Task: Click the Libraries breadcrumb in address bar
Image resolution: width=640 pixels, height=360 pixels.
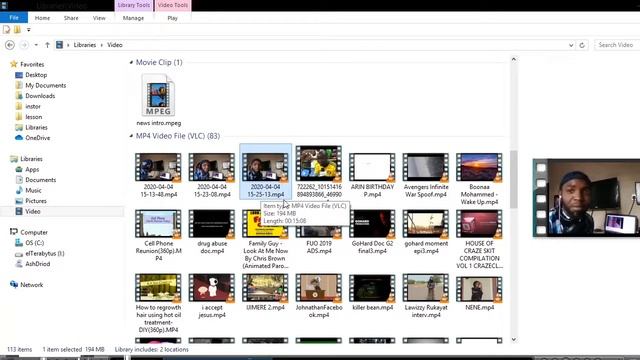Action: tap(84, 45)
